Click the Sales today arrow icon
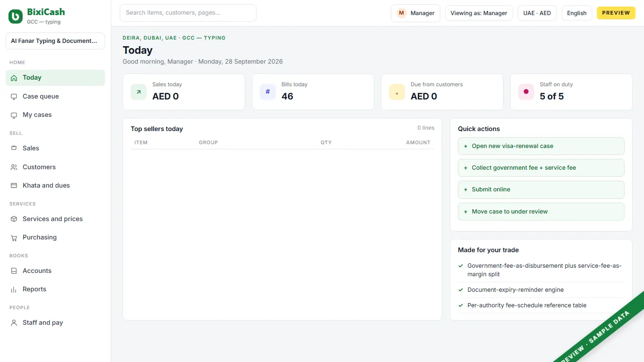This screenshot has height=362, width=644. (x=139, y=92)
